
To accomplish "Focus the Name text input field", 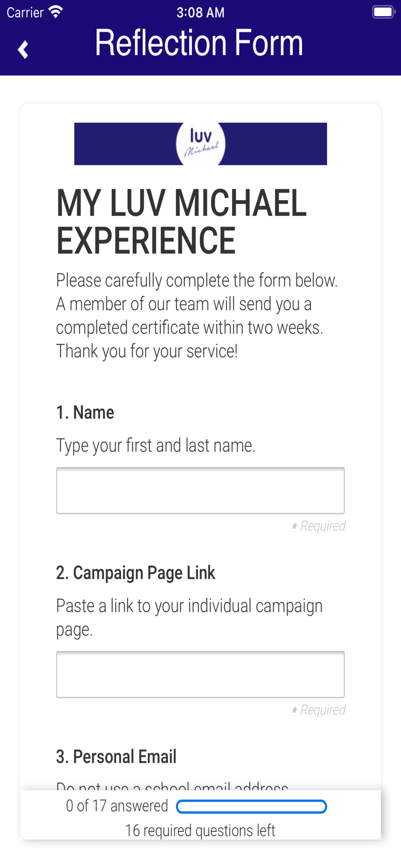I will [200, 490].
